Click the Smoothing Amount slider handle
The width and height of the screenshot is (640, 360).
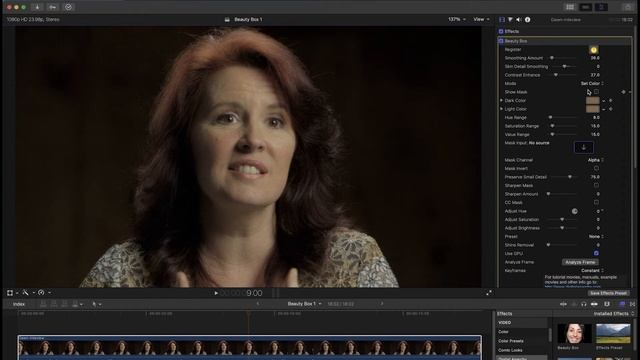pos(552,58)
